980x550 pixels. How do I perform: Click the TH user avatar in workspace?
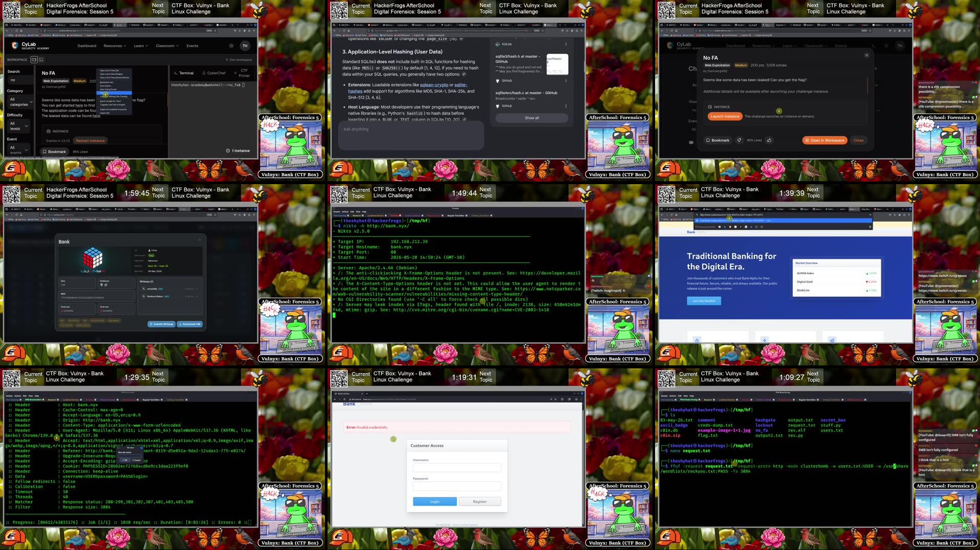pos(245,46)
